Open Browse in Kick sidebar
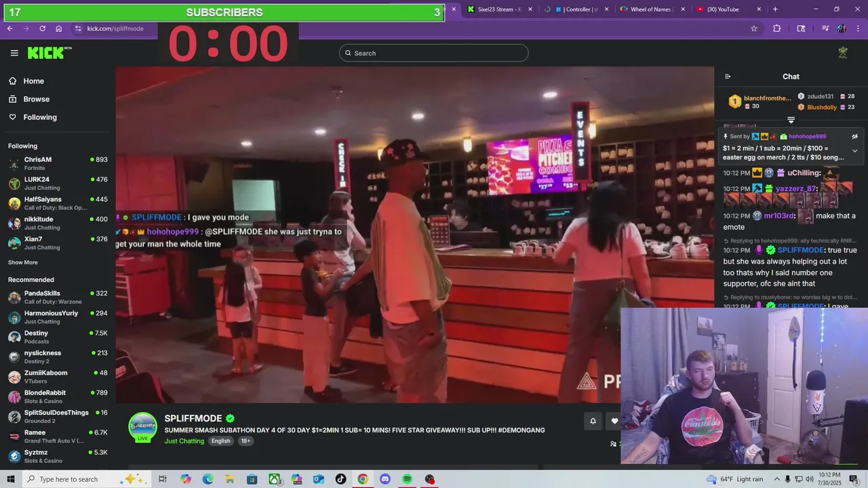The height and width of the screenshot is (488, 868). tap(36, 99)
